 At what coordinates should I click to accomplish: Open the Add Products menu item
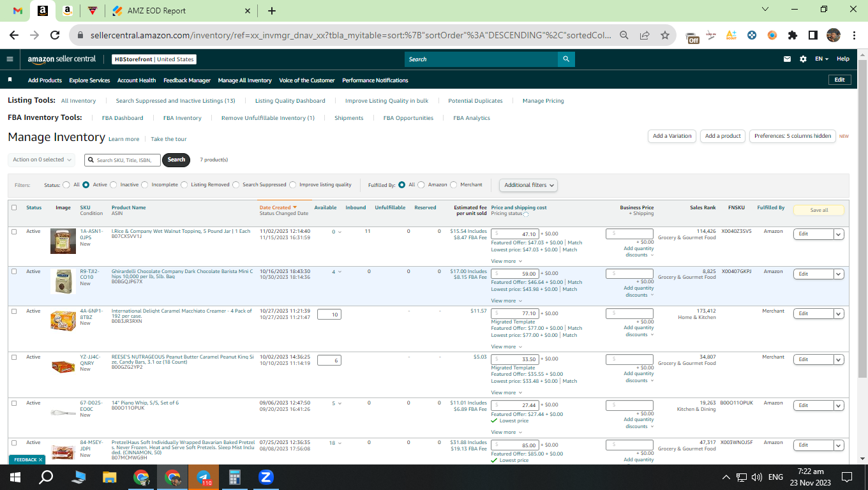pos(45,80)
